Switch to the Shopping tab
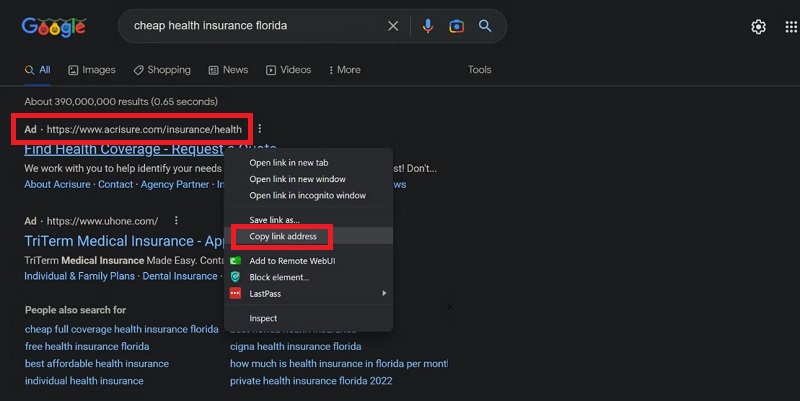Viewport: 800px width, 401px height. tap(161, 70)
